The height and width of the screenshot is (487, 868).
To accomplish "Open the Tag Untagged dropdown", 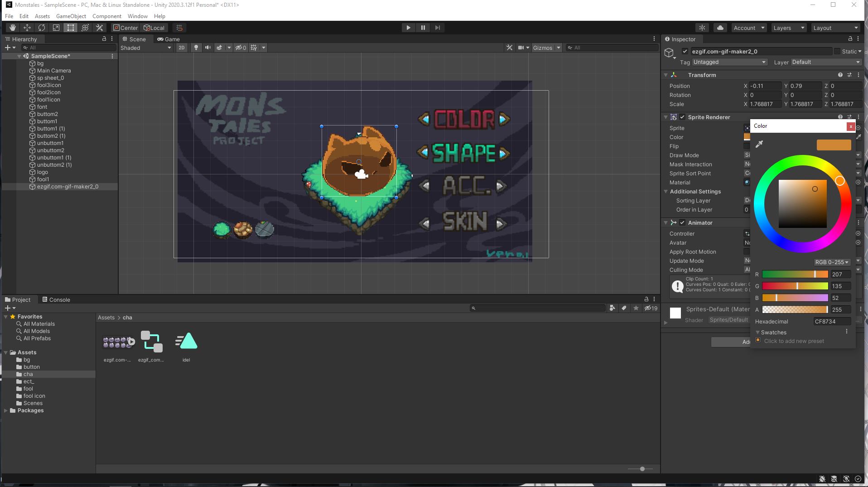I will (x=729, y=62).
